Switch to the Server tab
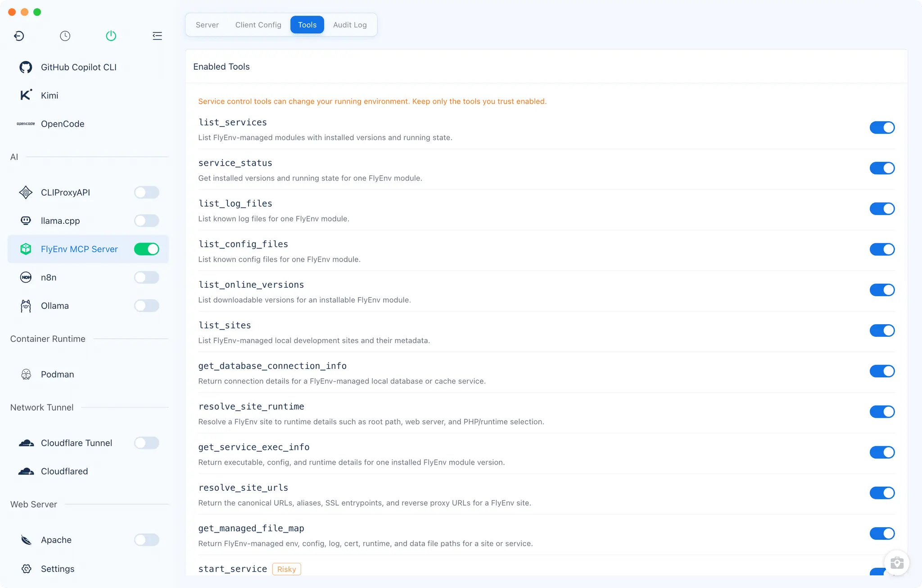This screenshot has width=922, height=588. pyautogui.click(x=207, y=25)
